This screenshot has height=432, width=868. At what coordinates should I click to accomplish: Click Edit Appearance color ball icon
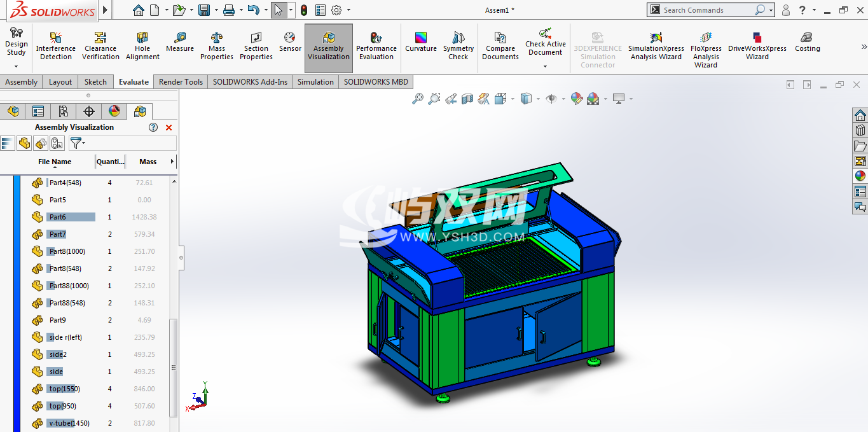[576, 99]
